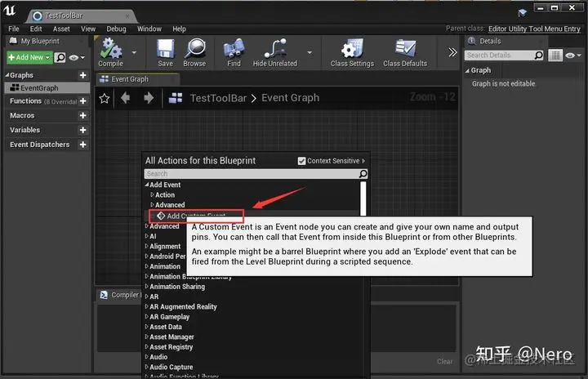Screen dimensions: 588x379
Task: Select the Event Dispatchers section header
Action: click(39, 145)
